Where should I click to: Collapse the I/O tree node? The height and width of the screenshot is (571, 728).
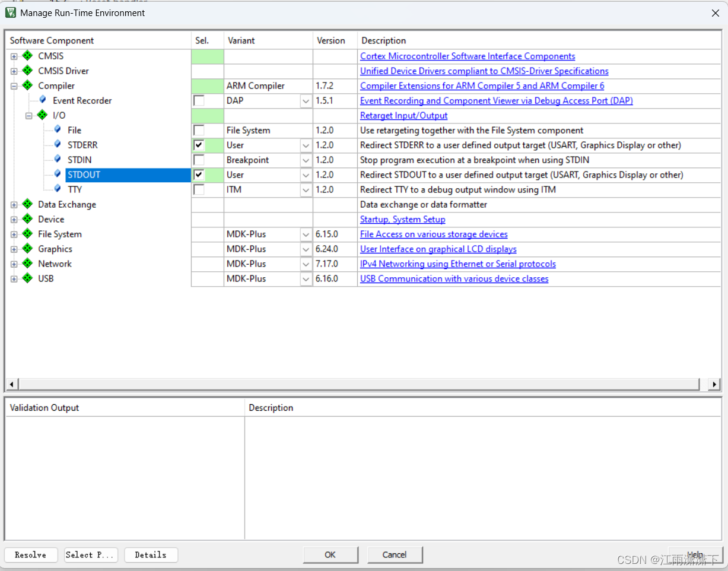[28, 115]
